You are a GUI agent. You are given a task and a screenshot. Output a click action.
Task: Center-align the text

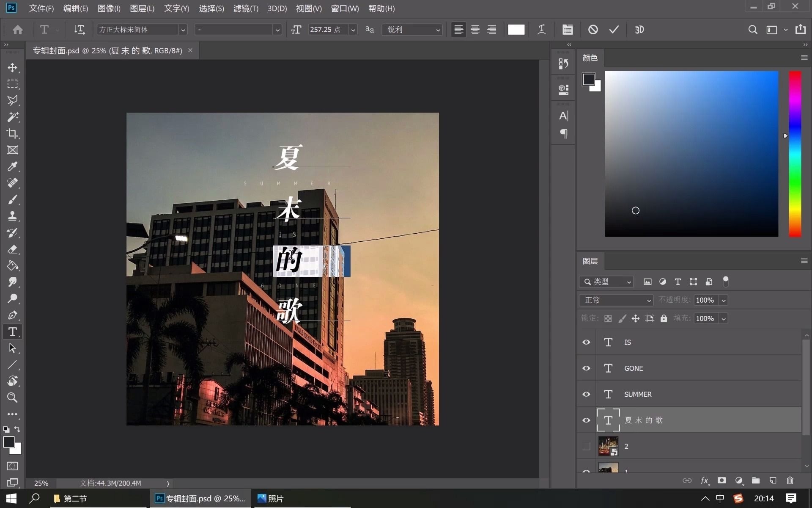(475, 30)
